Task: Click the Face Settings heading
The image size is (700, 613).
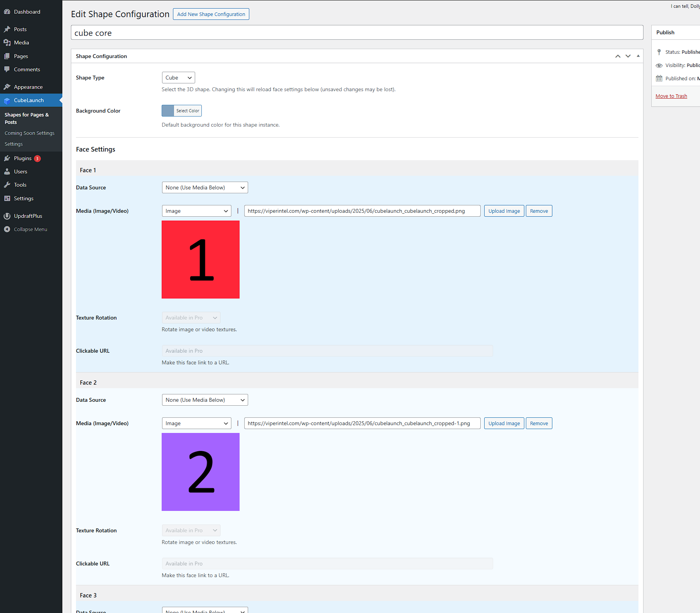Action: pos(95,149)
